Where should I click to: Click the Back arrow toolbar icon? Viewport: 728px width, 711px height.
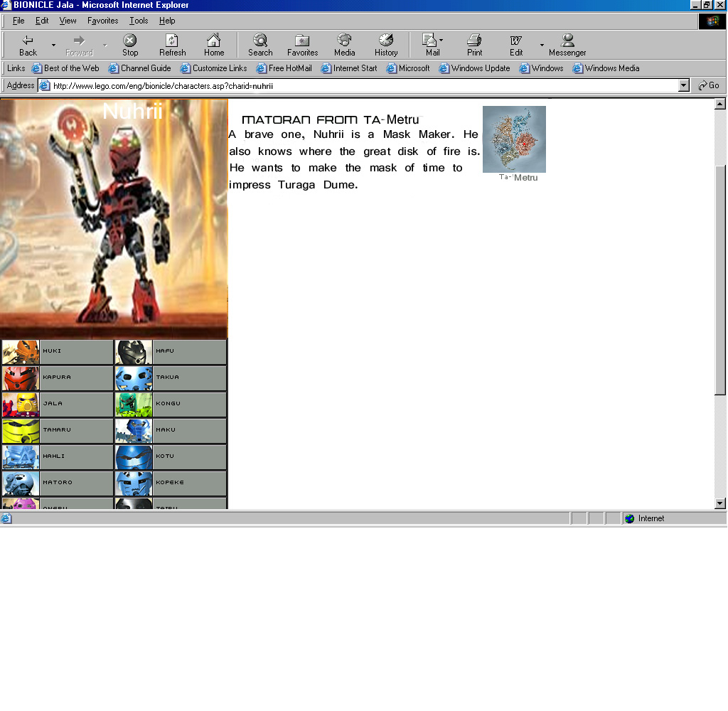[x=28, y=41]
